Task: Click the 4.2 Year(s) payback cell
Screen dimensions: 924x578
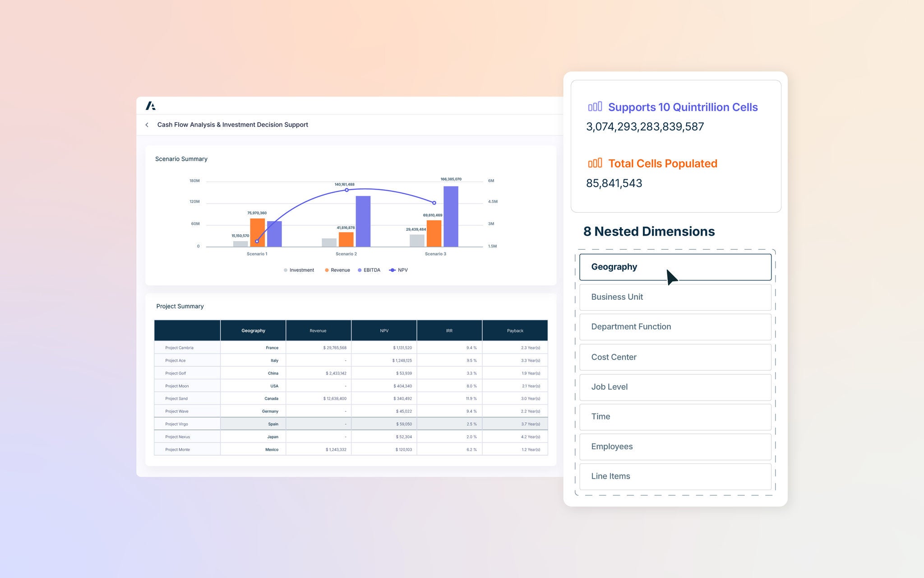Action: (x=515, y=437)
